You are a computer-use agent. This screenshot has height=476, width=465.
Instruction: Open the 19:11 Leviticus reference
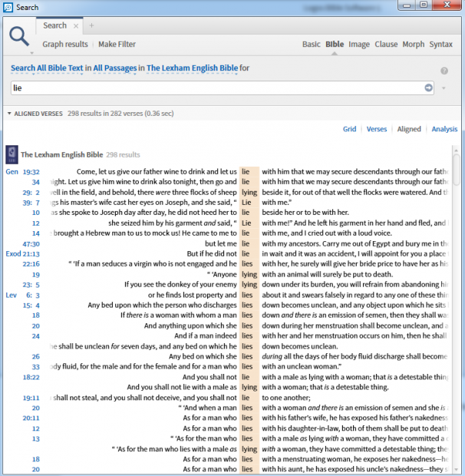pyautogui.click(x=31, y=398)
